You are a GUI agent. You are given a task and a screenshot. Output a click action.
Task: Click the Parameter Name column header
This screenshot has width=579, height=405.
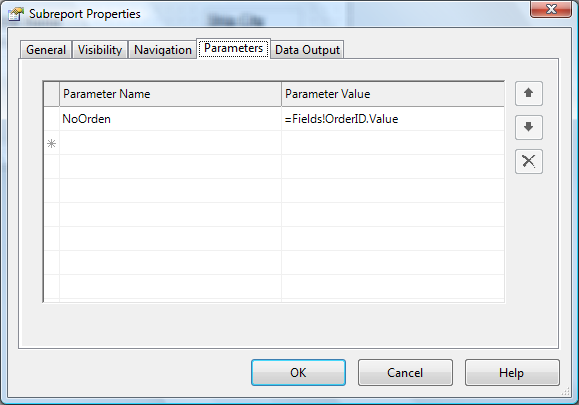(171, 94)
